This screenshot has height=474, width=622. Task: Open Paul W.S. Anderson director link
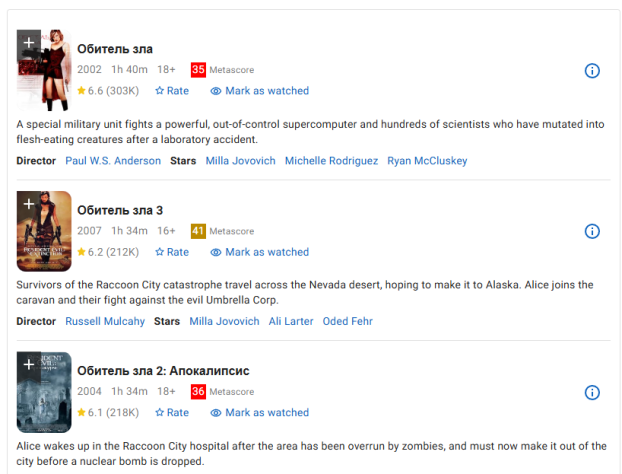pyautogui.click(x=113, y=161)
